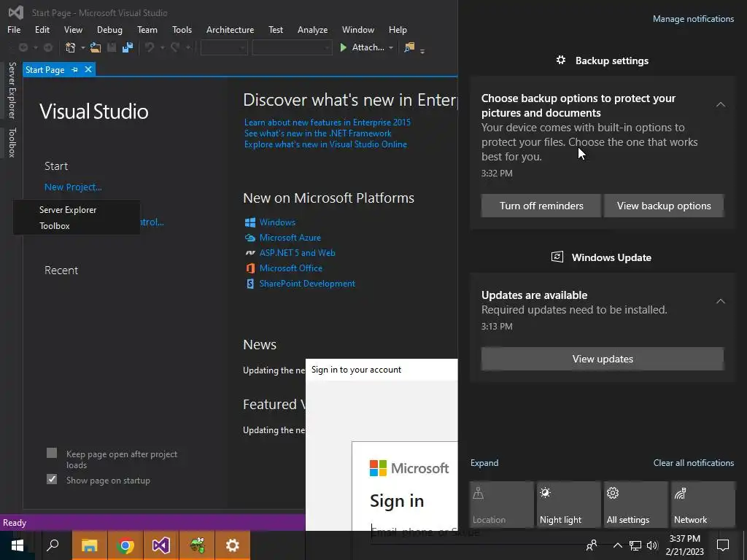Click the Navigate Forward toolbar icon

(x=48, y=47)
